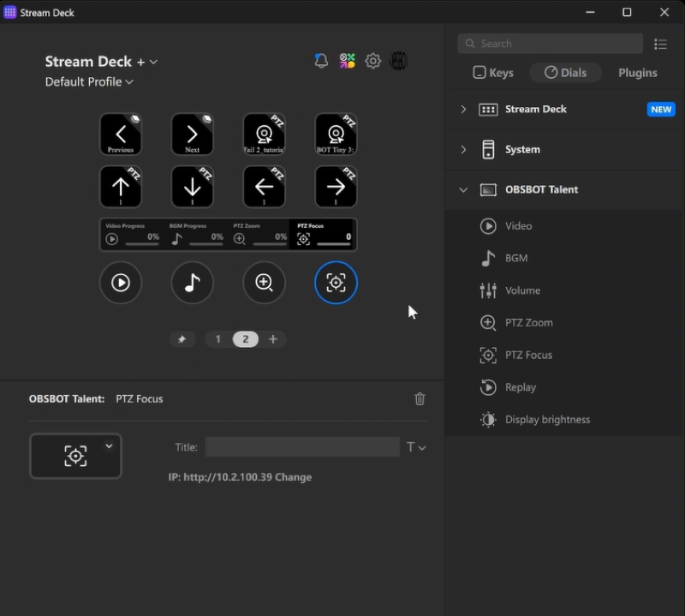Screen dimensions: 685x616
Task: Open the user profile avatar
Action: coord(398,61)
